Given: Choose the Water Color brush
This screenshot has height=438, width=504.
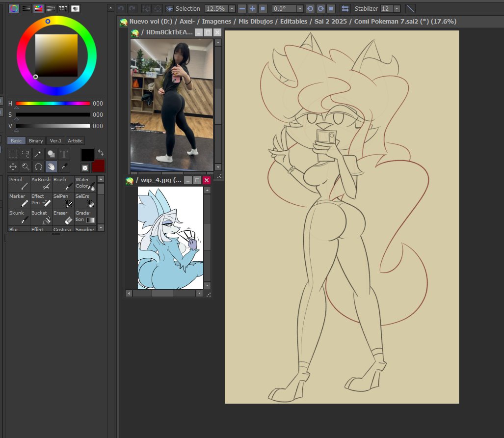Looking at the screenshot, I should point(85,183).
